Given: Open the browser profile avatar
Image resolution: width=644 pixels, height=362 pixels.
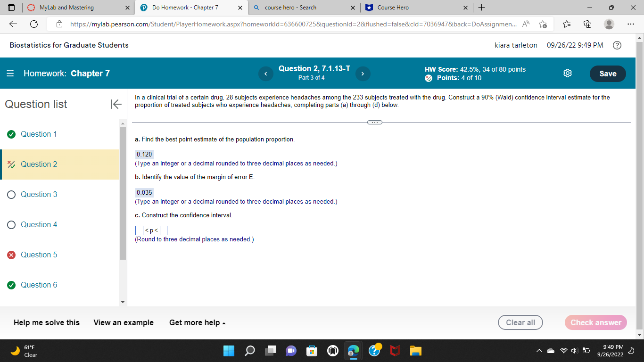Looking at the screenshot, I should click(x=609, y=24).
